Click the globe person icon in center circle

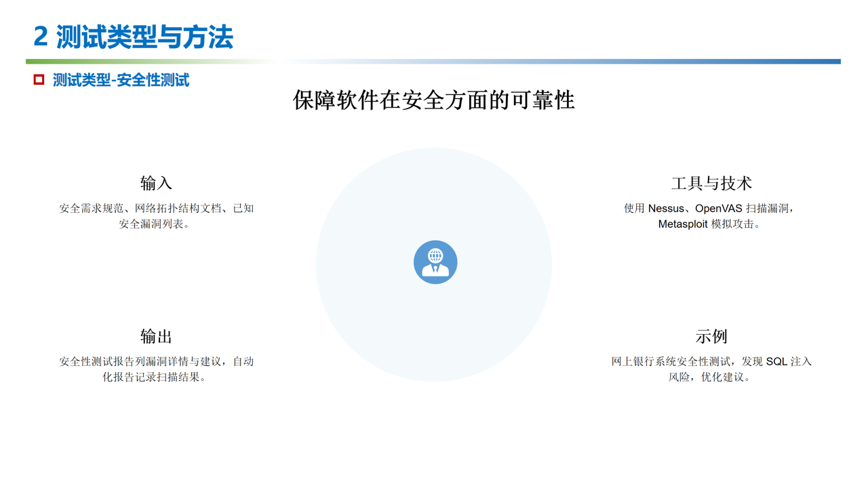click(435, 262)
